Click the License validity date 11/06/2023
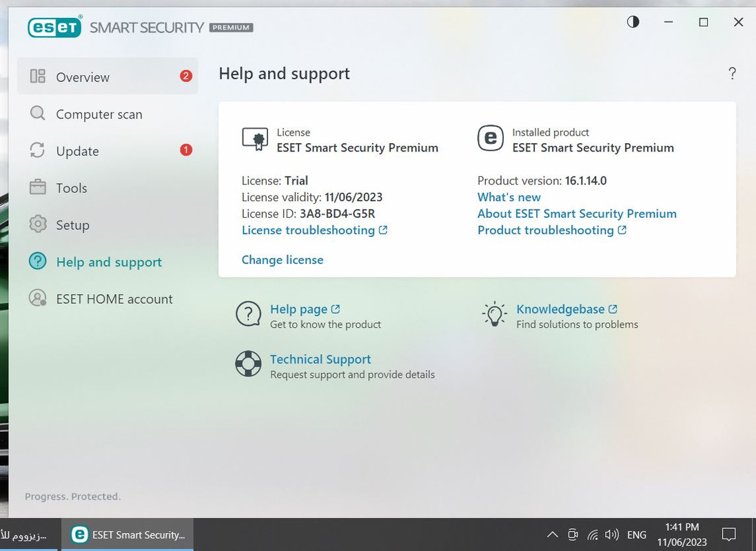Screen dimensions: 756x551 (354, 197)
